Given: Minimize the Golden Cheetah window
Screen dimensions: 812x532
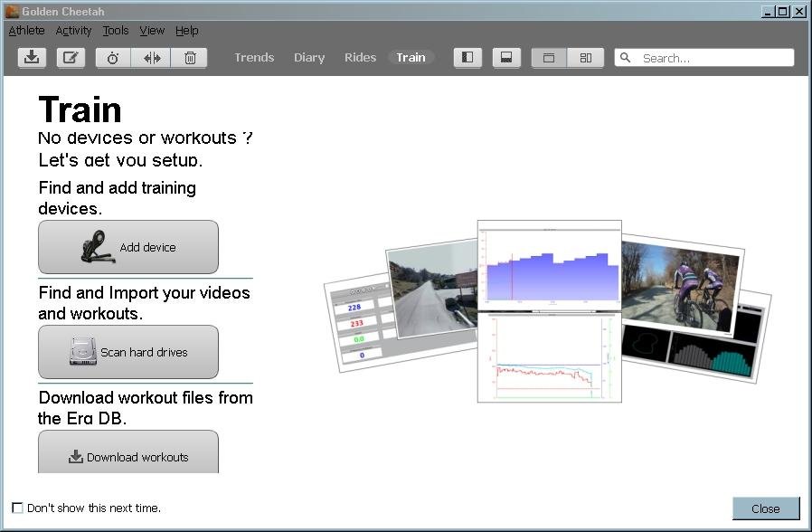Looking at the screenshot, I should pos(768,12).
